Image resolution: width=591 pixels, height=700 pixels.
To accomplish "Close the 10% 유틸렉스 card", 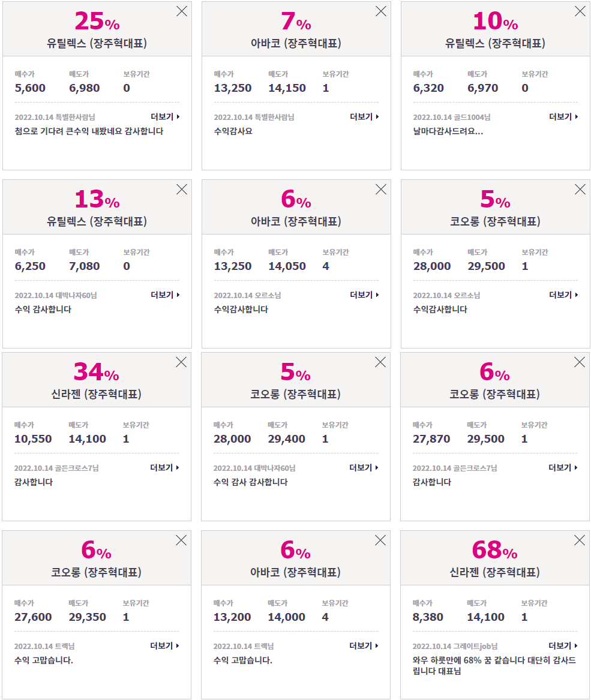I will click(x=580, y=11).
